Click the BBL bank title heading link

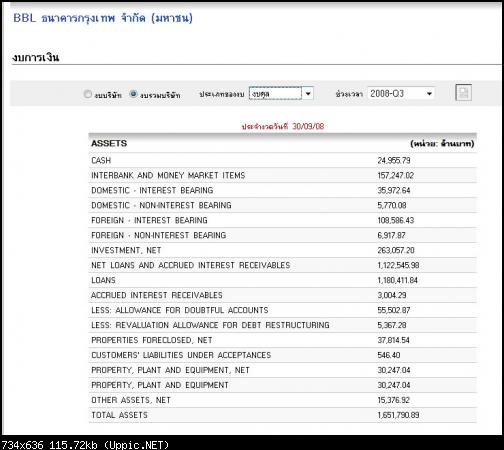click(x=103, y=18)
